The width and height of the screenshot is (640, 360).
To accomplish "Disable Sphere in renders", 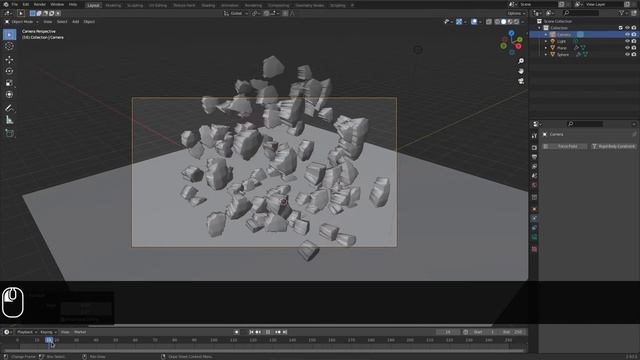I will [634, 54].
